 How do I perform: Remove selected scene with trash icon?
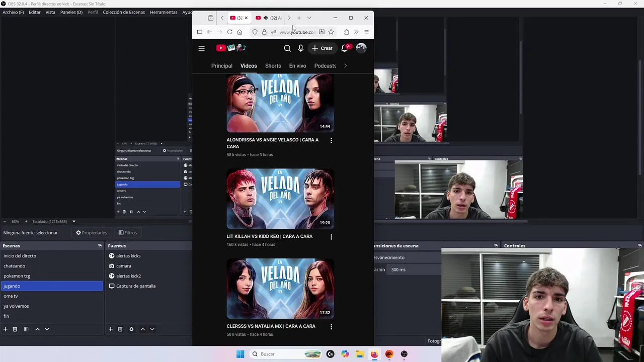15,329
